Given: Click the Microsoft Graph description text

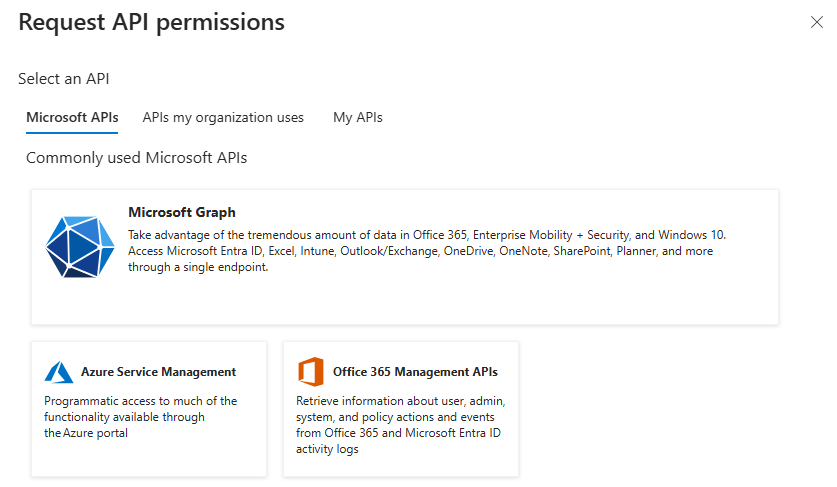Looking at the screenshot, I should 427,251.
